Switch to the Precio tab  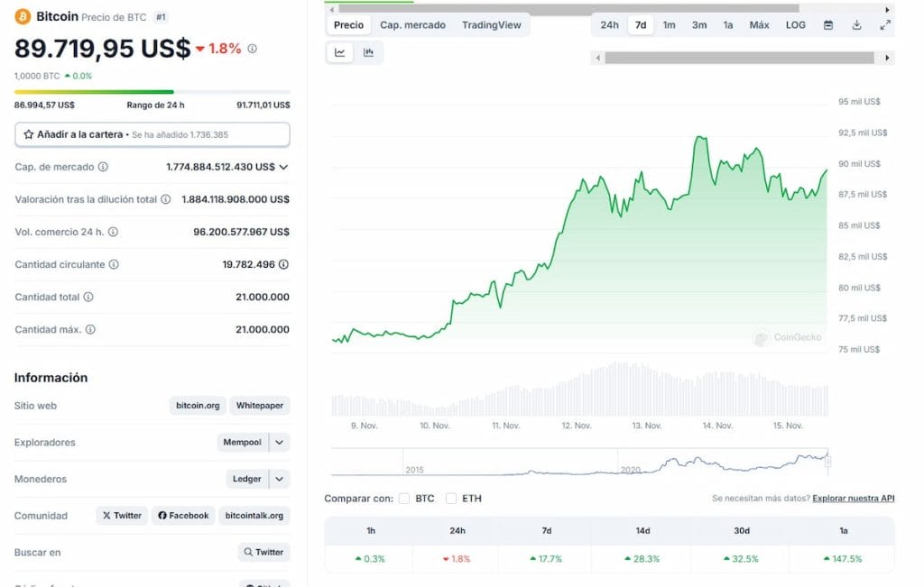pyautogui.click(x=349, y=25)
